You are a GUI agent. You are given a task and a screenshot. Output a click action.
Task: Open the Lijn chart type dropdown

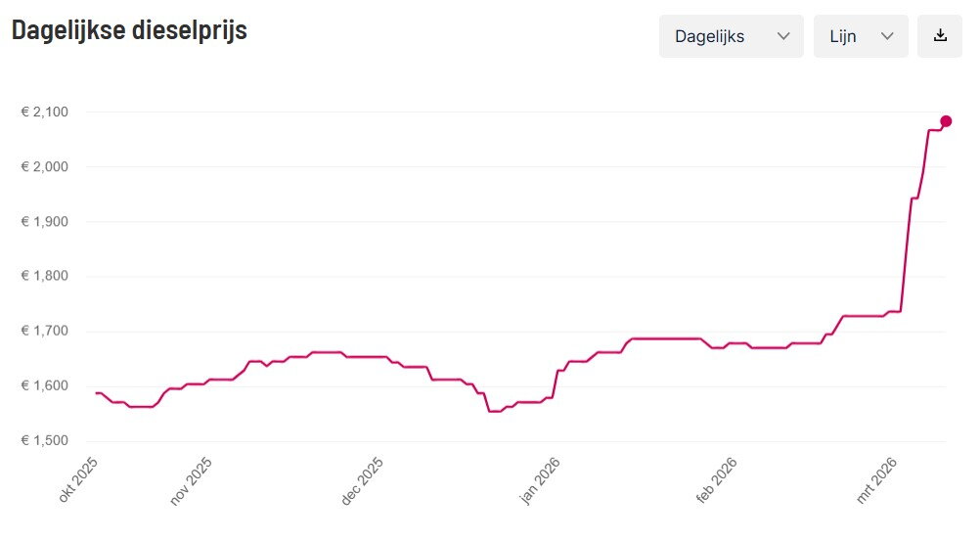(861, 36)
